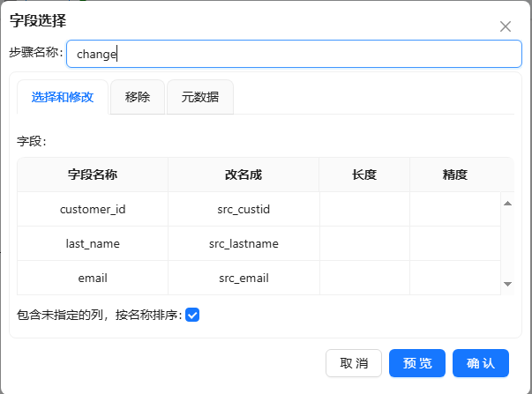Click the table scrollbar down arrow
The image size is (532, 394).
507,284
